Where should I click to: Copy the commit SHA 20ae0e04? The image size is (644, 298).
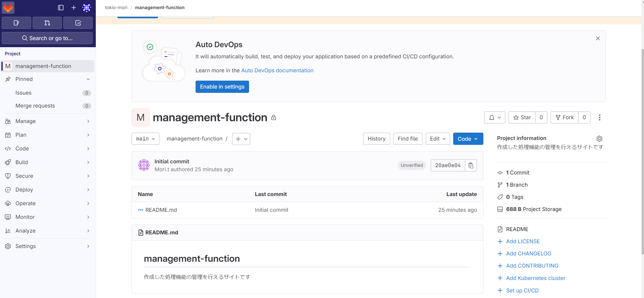pyautogui.click(x=471, y=165)
